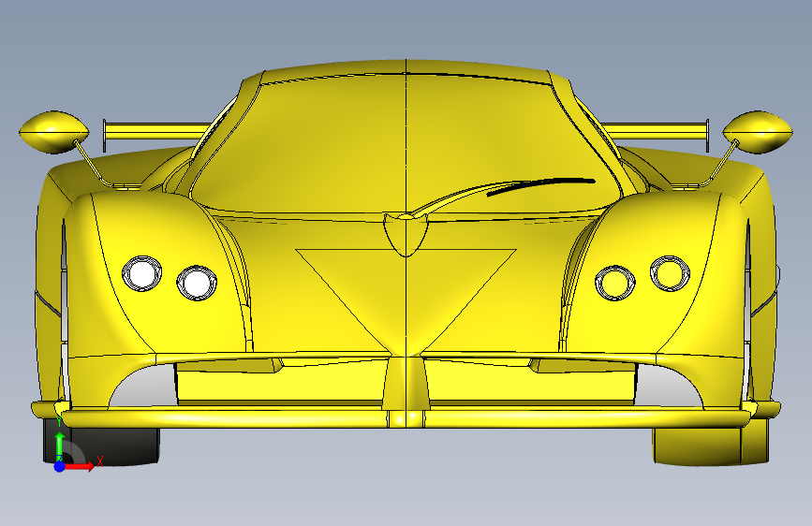Select the front splitter lip
This screenshot has width=812, height=526.
point(406,417)
